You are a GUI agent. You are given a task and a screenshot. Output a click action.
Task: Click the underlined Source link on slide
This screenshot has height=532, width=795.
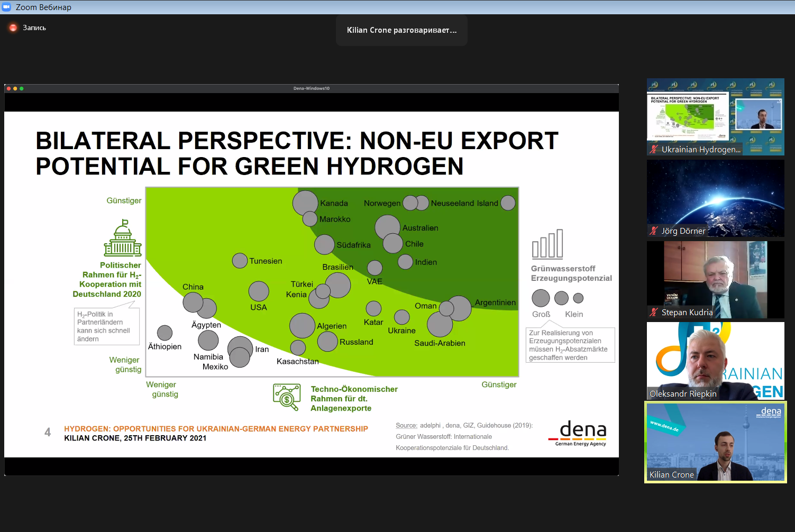[406, 425]
